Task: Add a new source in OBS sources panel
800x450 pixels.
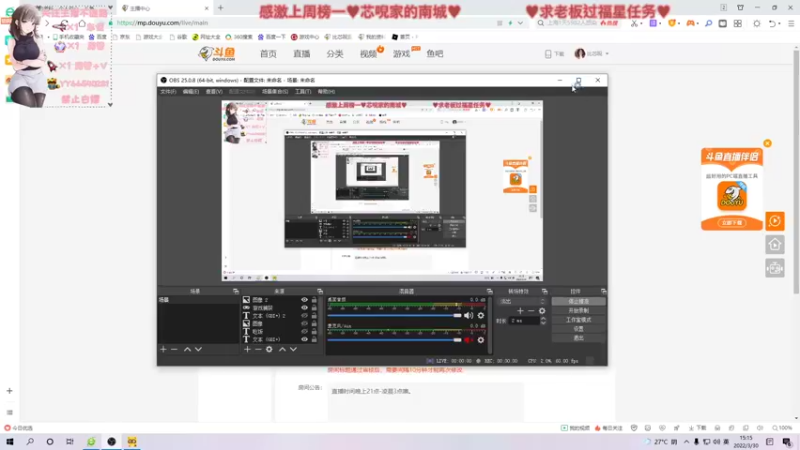Action: point(247,349)
